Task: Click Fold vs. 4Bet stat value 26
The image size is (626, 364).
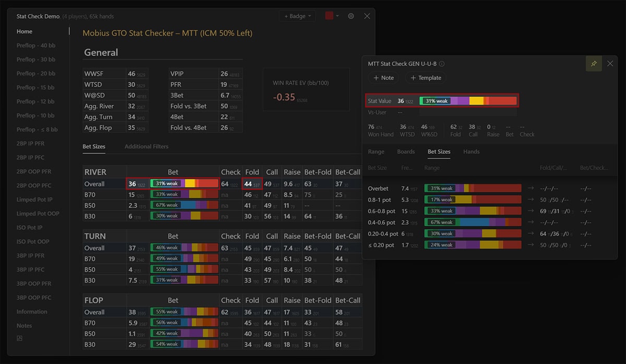Action: pos(224,127)
